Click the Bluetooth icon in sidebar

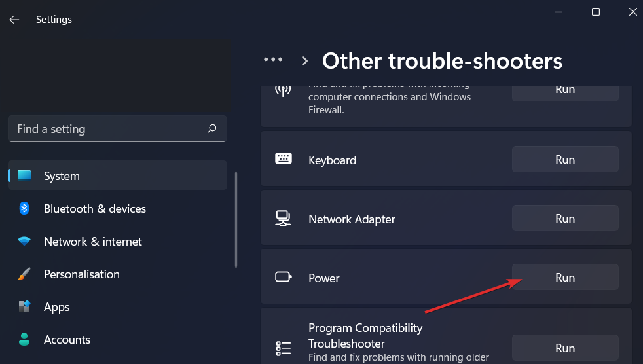(24, 208)
